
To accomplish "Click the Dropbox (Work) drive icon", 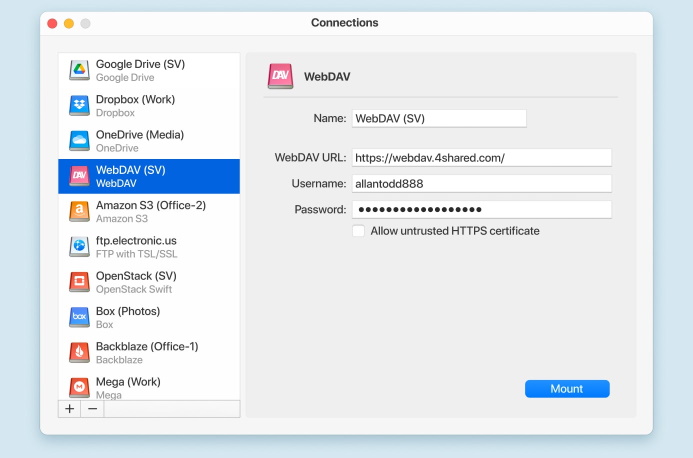I will (79, 105).
